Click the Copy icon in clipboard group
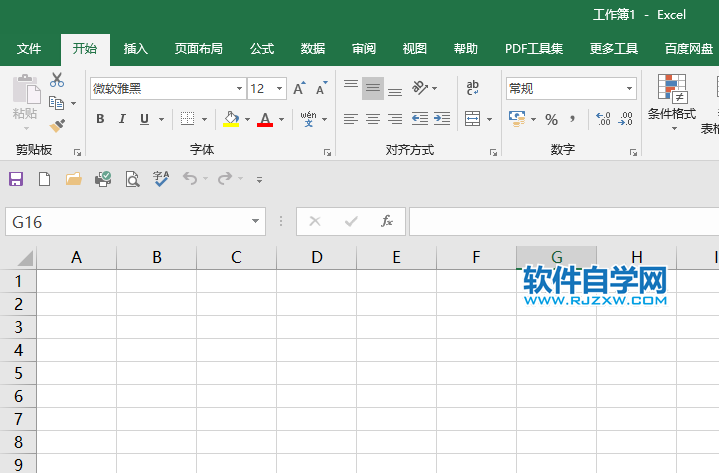The height and width of the screenshot is (473, 719). tap(56, 103)
